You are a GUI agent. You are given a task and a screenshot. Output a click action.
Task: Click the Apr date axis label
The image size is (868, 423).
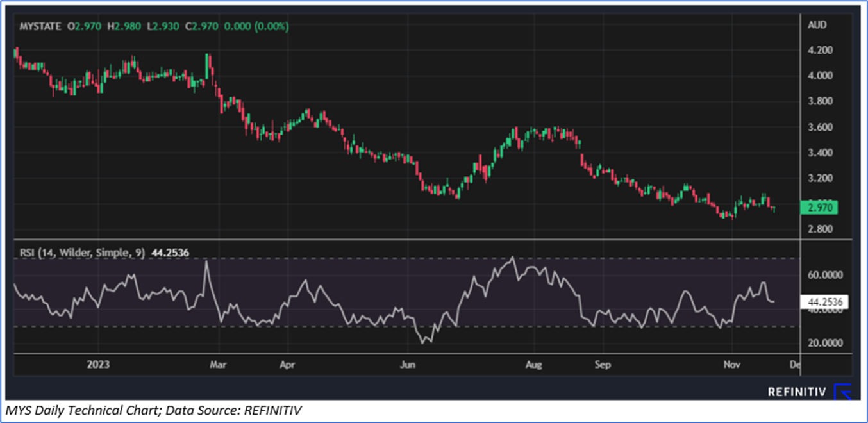click(x=287, y=365)
